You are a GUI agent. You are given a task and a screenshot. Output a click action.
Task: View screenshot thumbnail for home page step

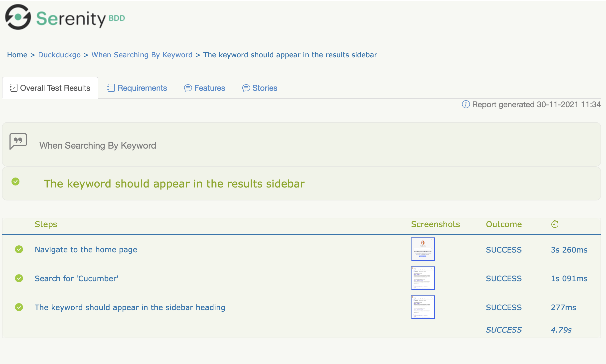point(423,249)
